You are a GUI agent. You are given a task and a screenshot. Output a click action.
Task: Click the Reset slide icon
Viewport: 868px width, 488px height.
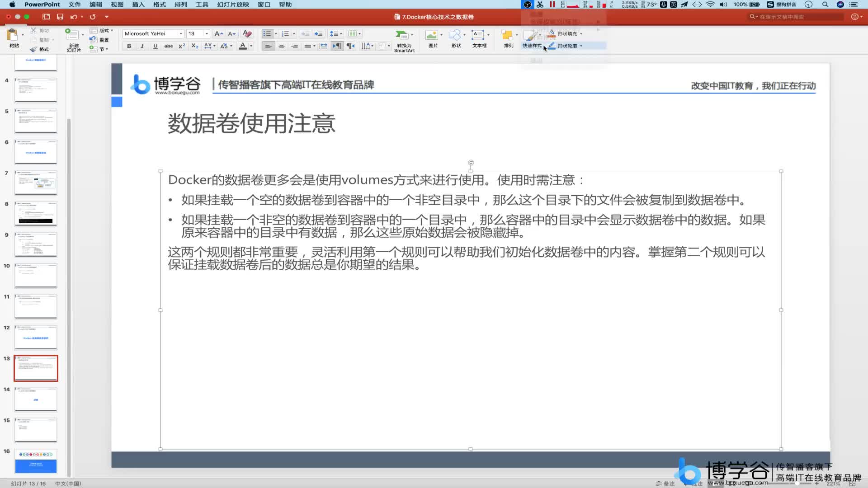pyautogui.click(x=93, y=40)
